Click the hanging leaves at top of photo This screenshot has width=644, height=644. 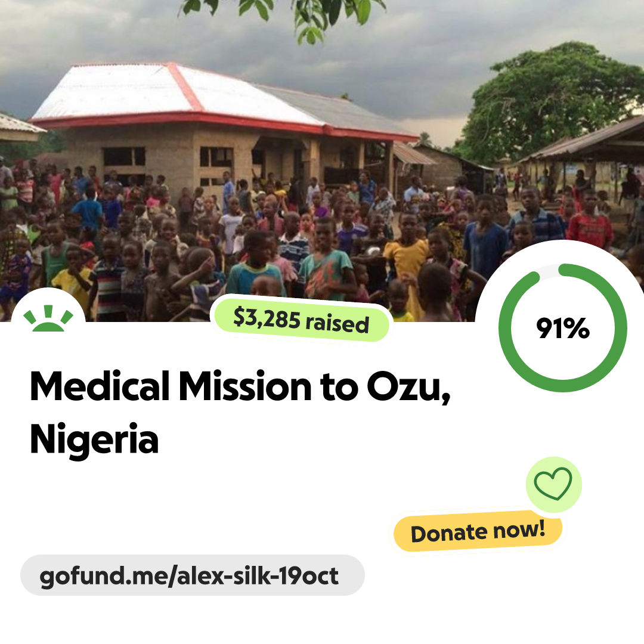[310, 15]
